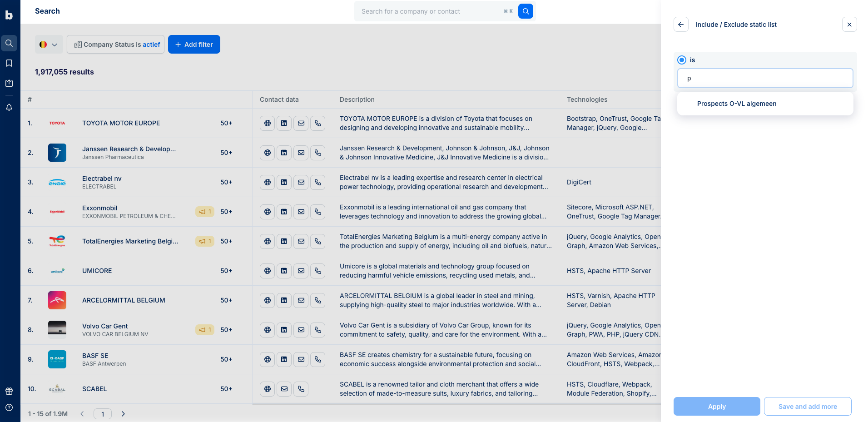Click the Description column header
This screenshot has height=422, width=868.
(357, 99)
